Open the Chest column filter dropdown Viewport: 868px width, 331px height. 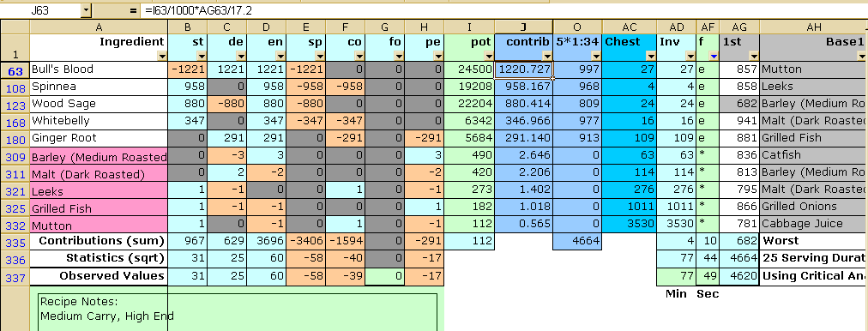(x=650, y=56)
